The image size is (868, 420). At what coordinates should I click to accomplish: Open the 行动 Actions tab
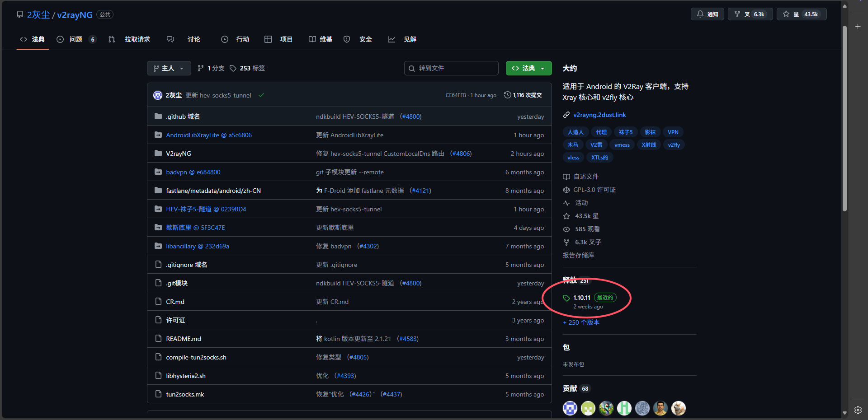[x=235, y=39]
